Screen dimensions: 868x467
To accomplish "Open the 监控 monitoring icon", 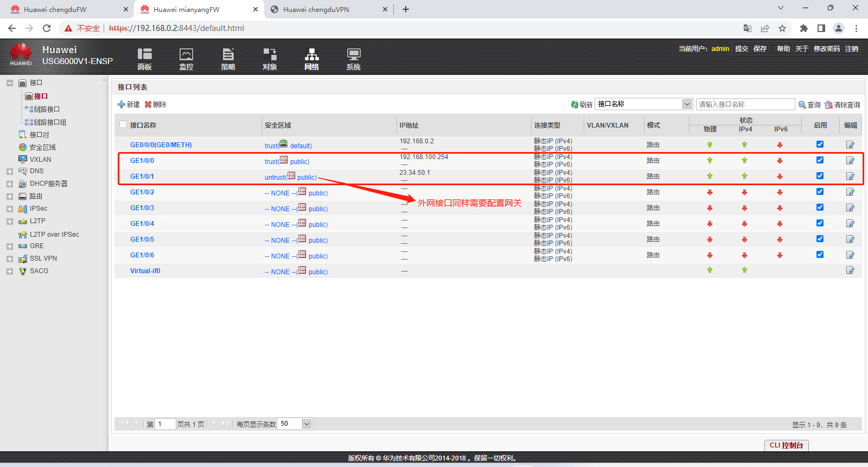I will (186, 59).
